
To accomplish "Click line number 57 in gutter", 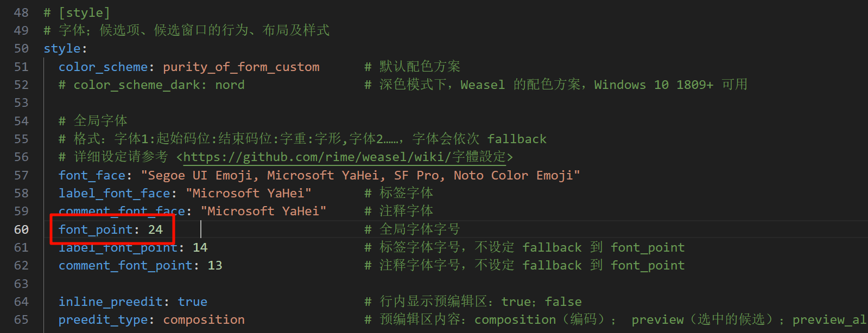I will tap(21, 175).
